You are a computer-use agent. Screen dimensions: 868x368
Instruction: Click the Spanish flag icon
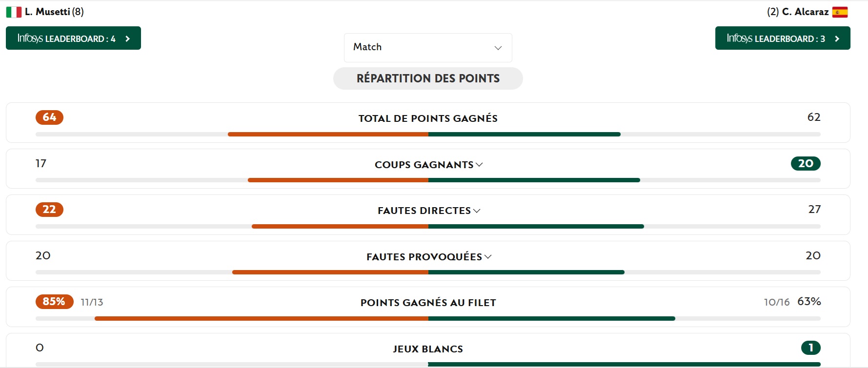[x=840, y=12]
